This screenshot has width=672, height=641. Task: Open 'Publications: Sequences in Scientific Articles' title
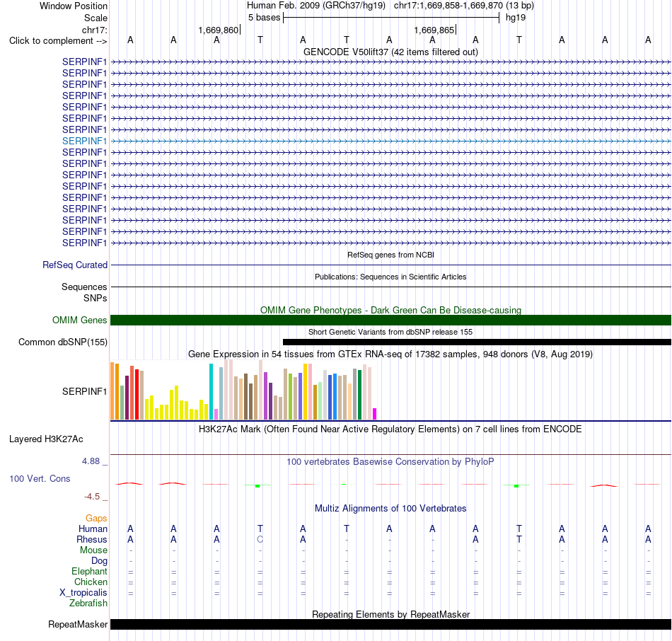[x=390, y=277]
